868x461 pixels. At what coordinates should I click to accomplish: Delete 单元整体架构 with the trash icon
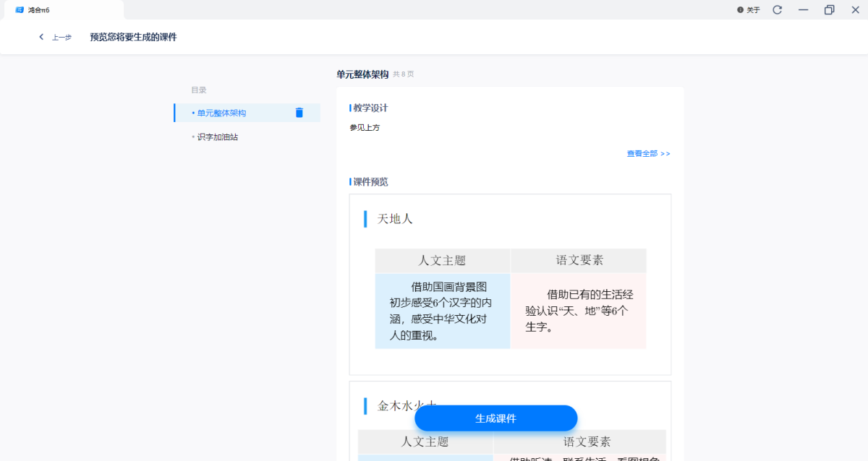coord(299,113)
